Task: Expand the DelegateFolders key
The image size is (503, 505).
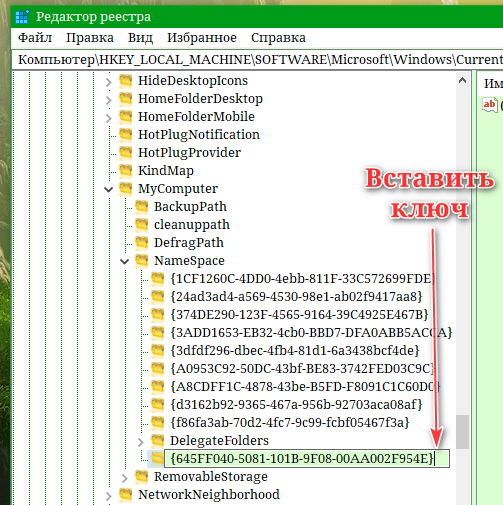Action: (x=140, y=442)
